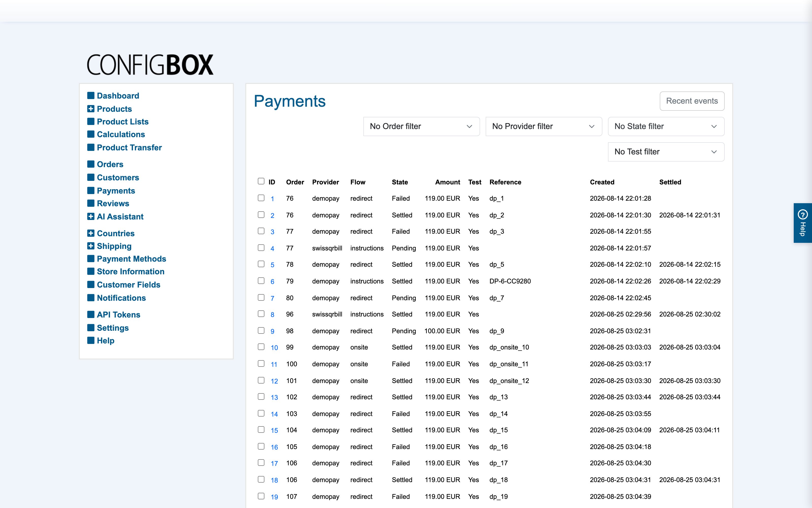This screenshot has width=812, height=508.
Task: Click the 100.00 EUR amount cell
Action: tap(442, 331)
